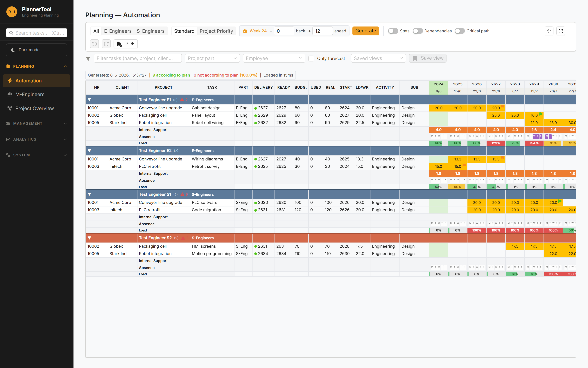This screenshot has height=368, width=588.
Task: Click the Week 24 label
Action: tap(258, 31)
